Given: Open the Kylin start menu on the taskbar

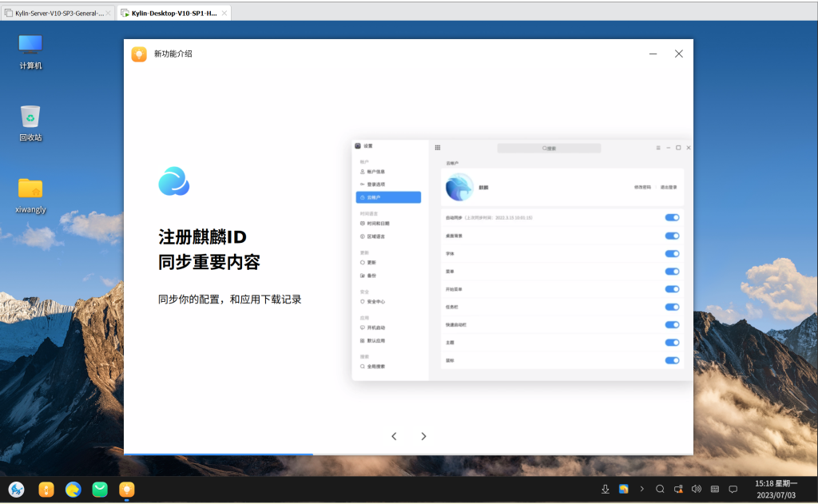Looking at the screenshot, I should [x=17, y=490].
